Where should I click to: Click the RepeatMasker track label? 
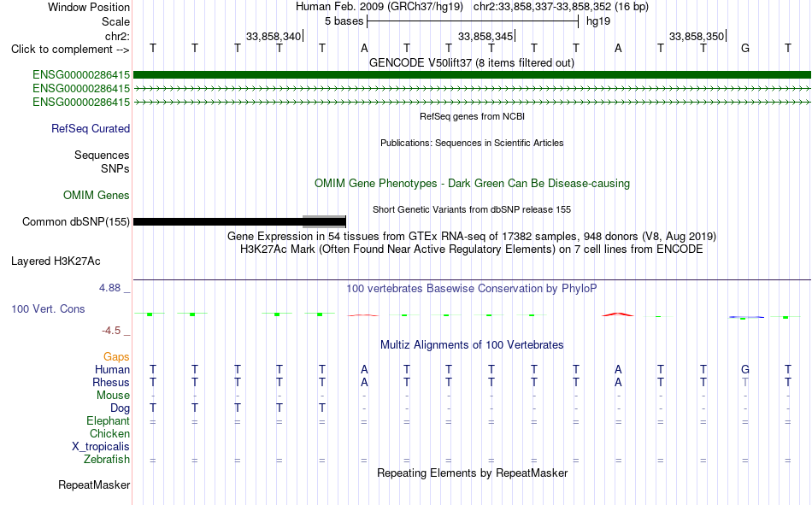[94, 485]
